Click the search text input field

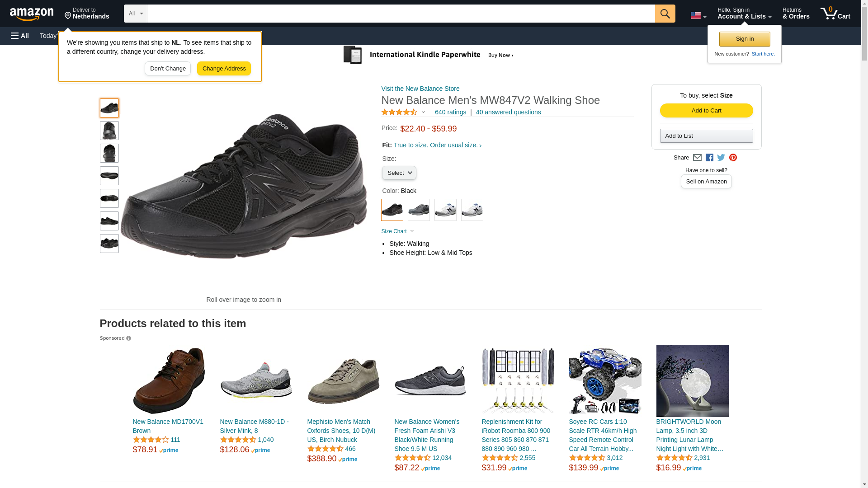tap(401, 14)
